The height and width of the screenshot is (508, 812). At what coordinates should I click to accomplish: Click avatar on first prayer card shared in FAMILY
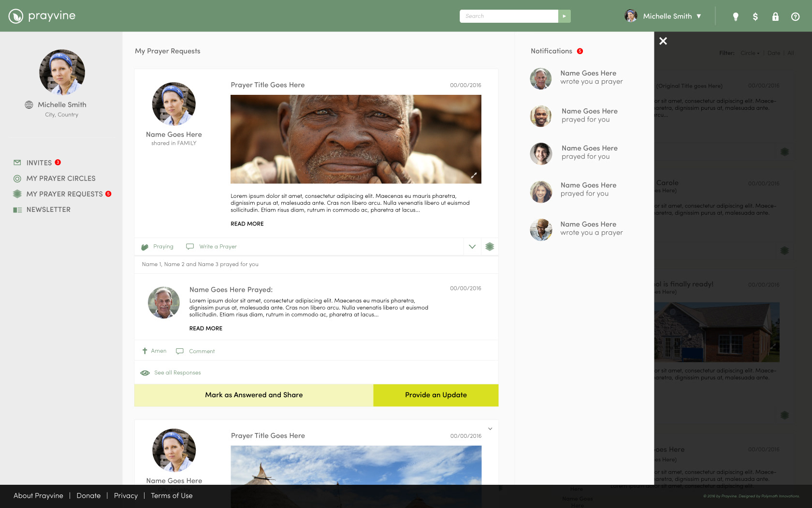pos(174,104)
